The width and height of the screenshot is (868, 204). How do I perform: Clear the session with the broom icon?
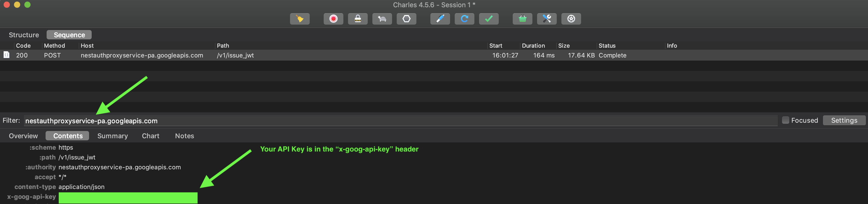[300, 19]
